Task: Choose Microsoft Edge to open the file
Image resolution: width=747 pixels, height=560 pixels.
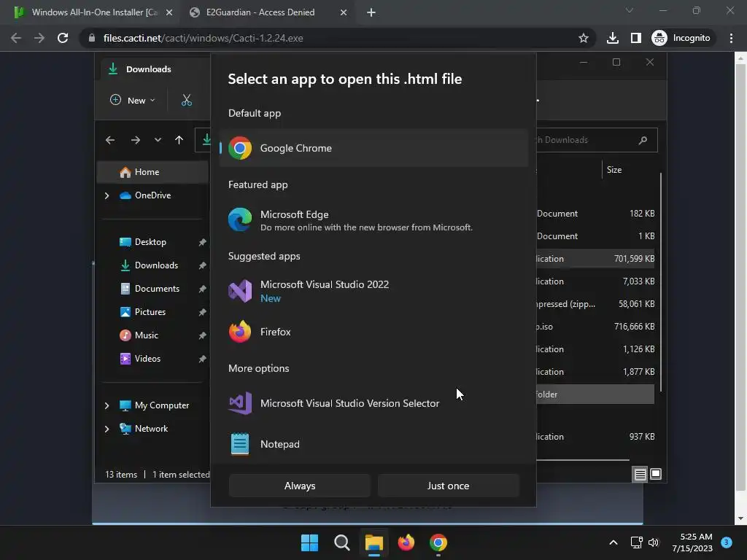Action: pyautogui.click(x=373, y=220)
